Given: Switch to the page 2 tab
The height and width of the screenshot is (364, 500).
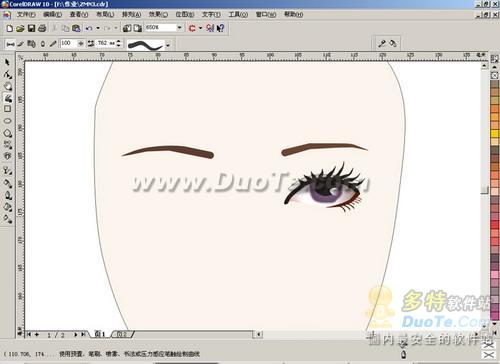Looking at the screenshot, I should click(x=122, y=334).
